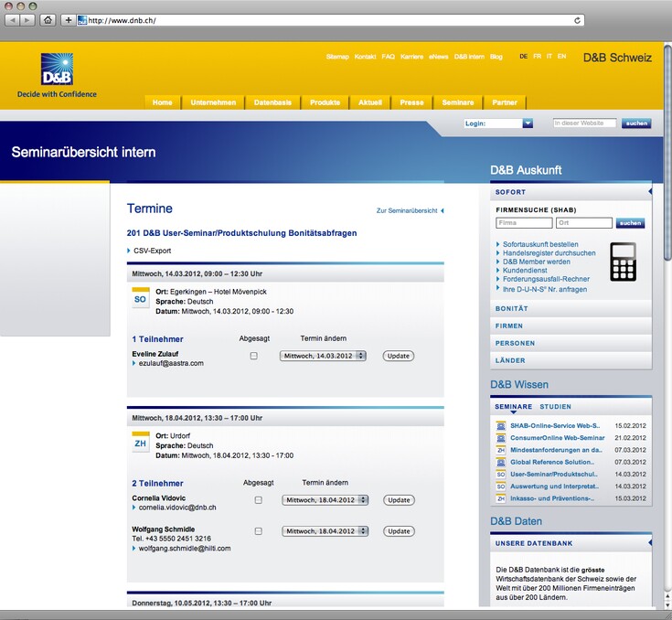Click ZH icon beside Inkasso- und Präventions-..

click(501, 498)
